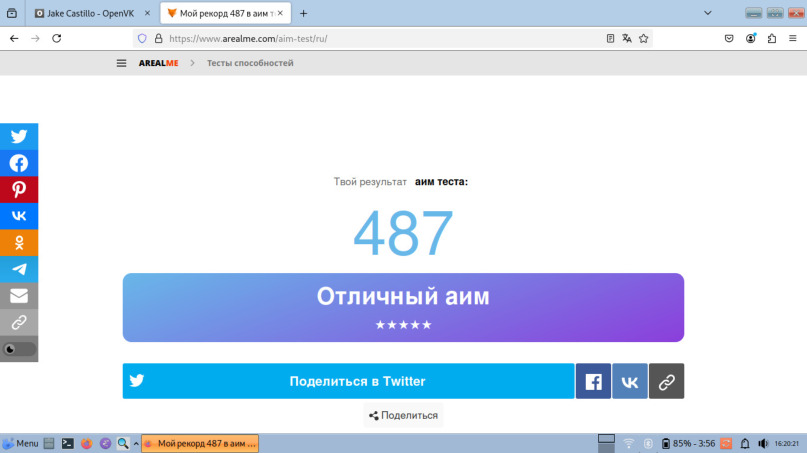Toggle reader view icon
This screenshot has width=807, height=453.
click(610, 39)
